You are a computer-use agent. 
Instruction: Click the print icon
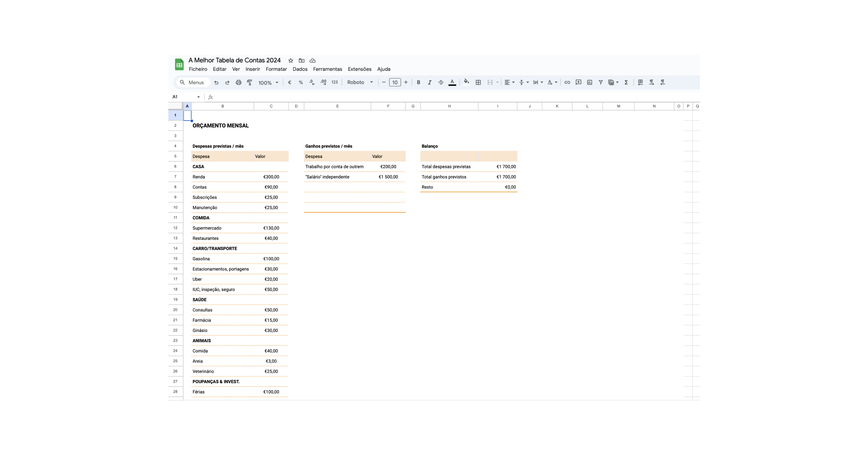[x=238, y=82]
